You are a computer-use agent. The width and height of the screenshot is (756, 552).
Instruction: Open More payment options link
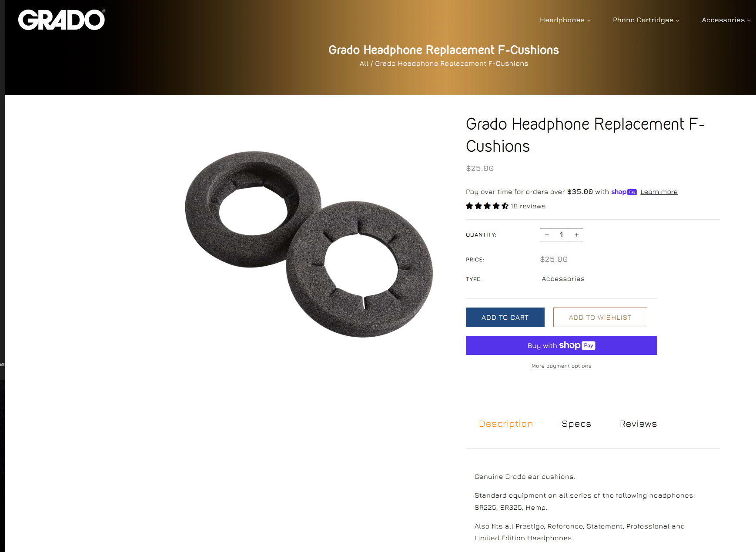point(561,366)
